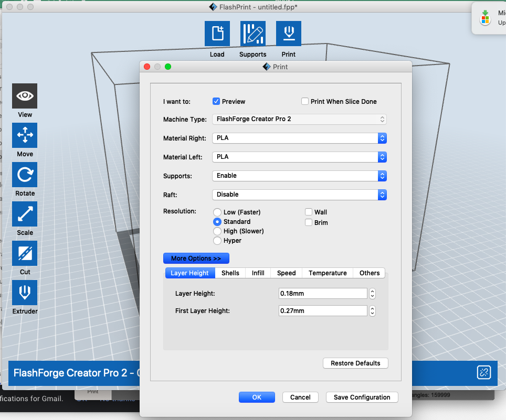506x420 pixels.
Task: Click the connection icon in blue status bar
Action: [484, 373]
